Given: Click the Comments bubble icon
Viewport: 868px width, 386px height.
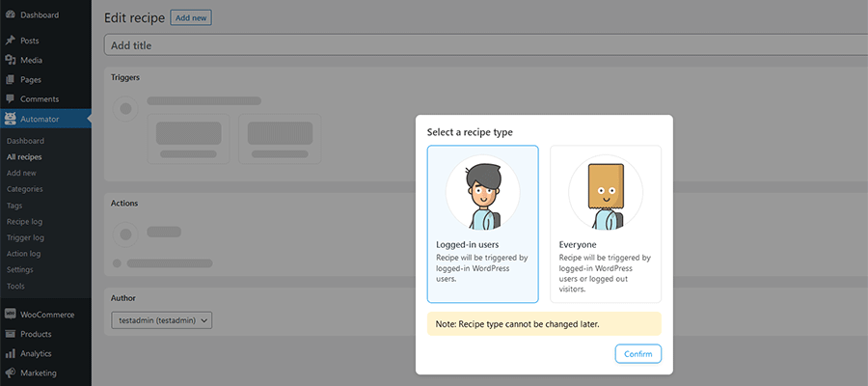Looking at the screenshot, I should coord(10,98).
